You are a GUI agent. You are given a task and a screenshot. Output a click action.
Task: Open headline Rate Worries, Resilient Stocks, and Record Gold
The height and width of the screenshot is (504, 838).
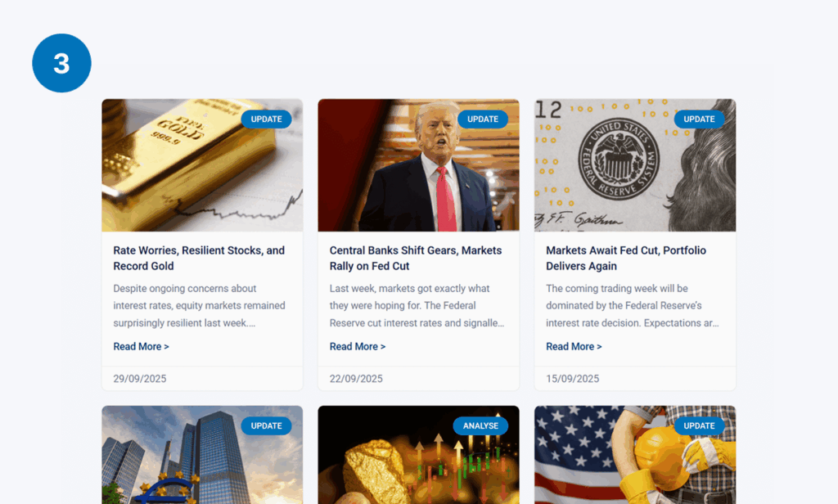pos(199,259)
